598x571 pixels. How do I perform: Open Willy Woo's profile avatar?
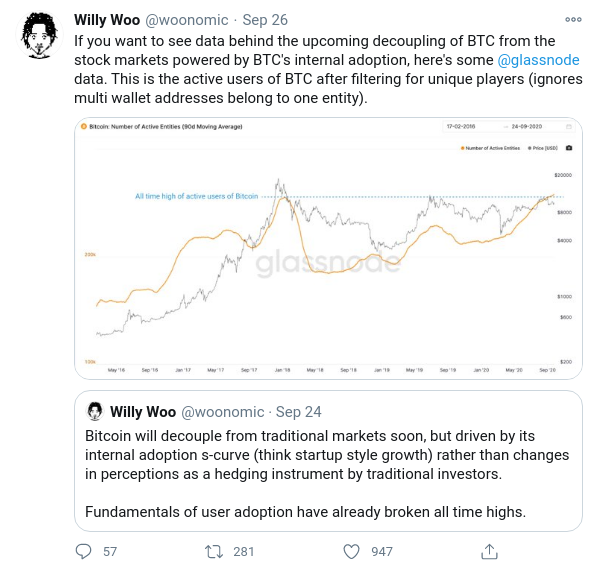click(x=39, y=35)
